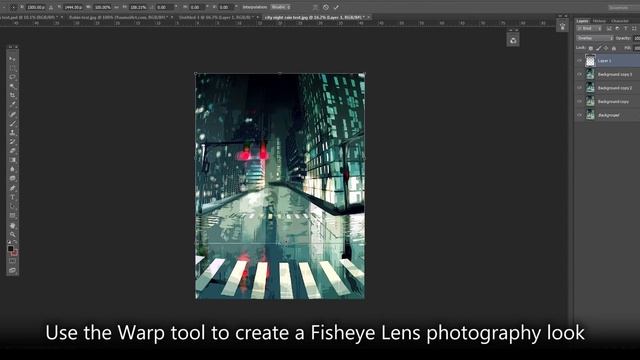Image resolution: width=640 pixels, height=360 pixels.
Task: Select the Zoom tool
Action: click(12, 235)
